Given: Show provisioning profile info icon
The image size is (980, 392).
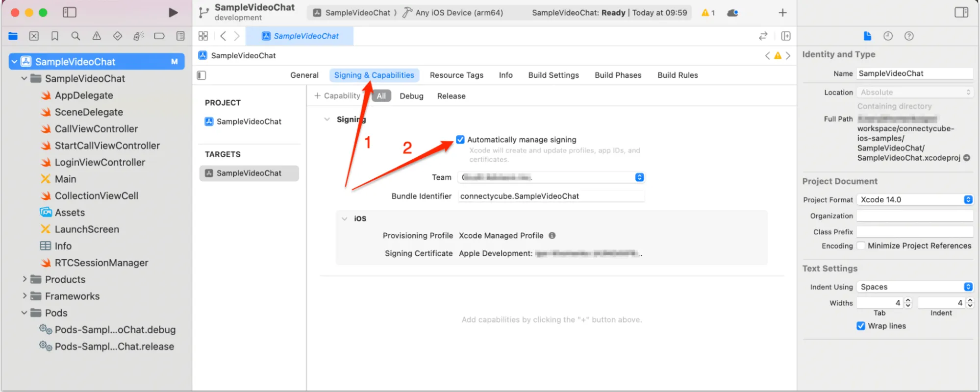Looking at the screenshot, I should (x=552, y=235).
